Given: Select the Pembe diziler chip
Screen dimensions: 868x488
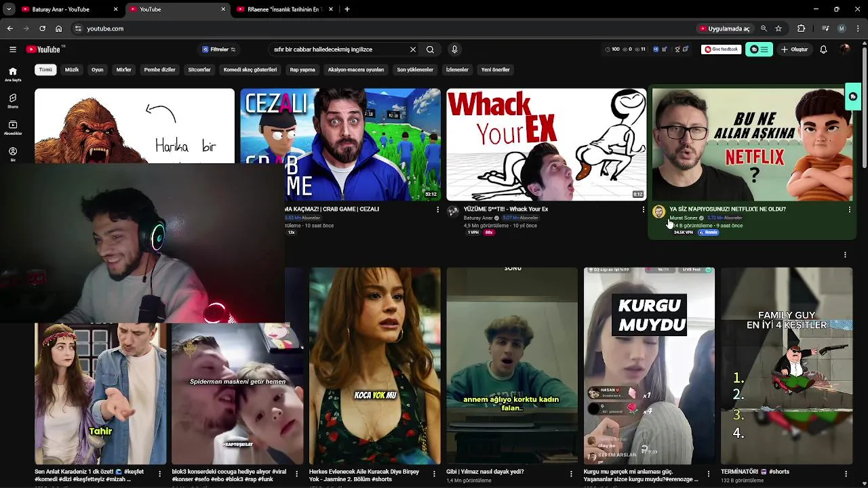Looking at the screenshot, I should [160, 70].
